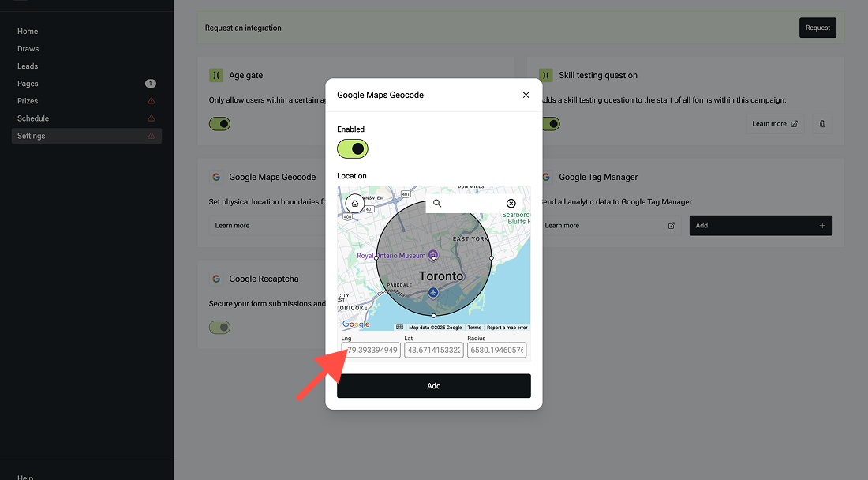This screenshot has height=480, width=868.
Task: Click the airport marker on the map
Action: tap(433, 292)
